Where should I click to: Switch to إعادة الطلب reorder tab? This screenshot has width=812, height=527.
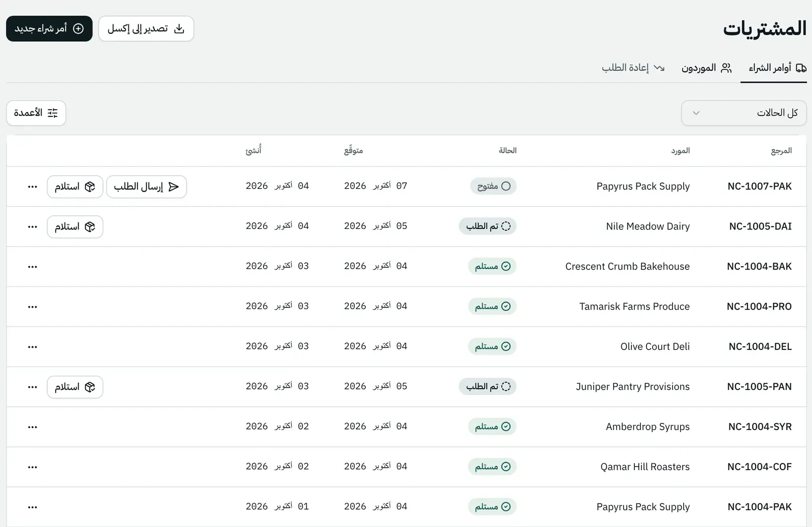click(633, 68)
